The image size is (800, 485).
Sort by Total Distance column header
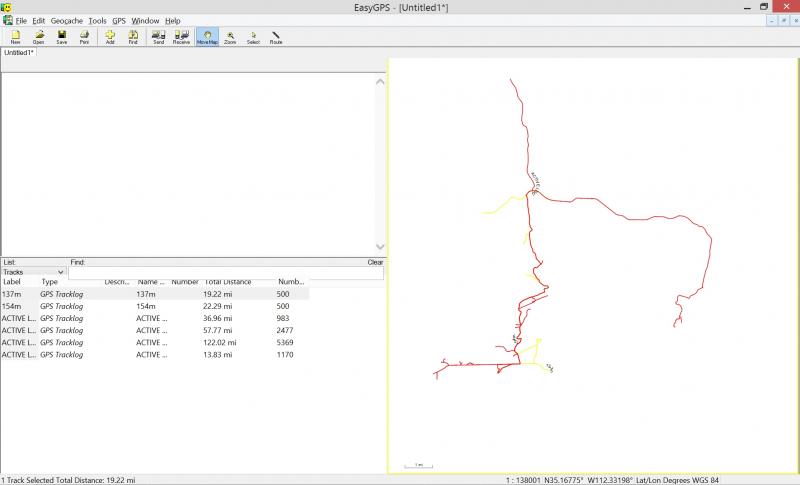[x=228, y=282]
